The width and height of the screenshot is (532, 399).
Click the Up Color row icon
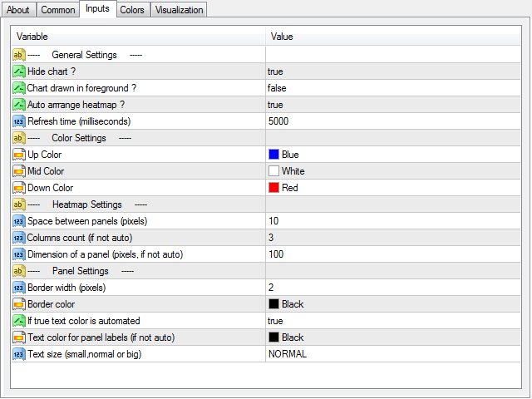[19, 155]
